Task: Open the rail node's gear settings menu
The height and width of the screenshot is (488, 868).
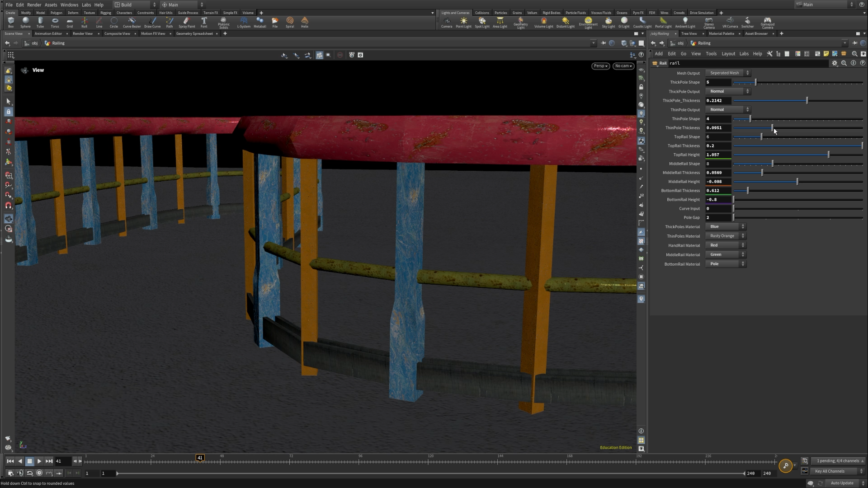Action: pos(835,63)
